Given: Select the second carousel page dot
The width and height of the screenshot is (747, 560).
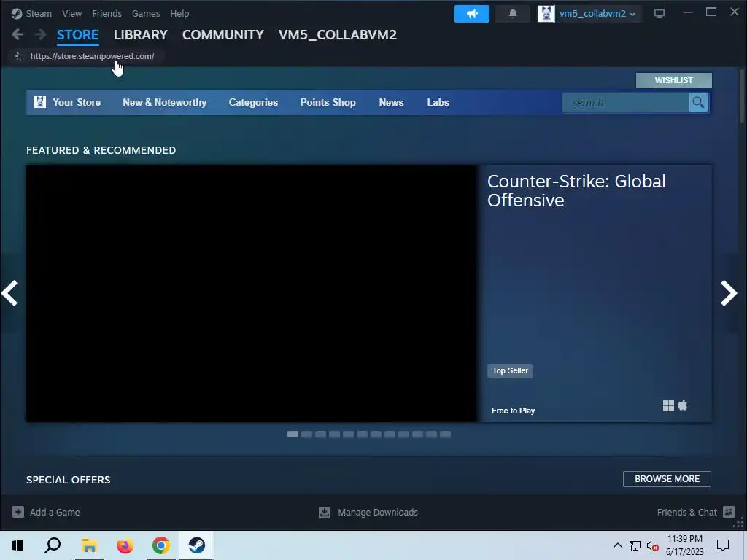Looking at the screenshot, I should click(x=307, y=435).
